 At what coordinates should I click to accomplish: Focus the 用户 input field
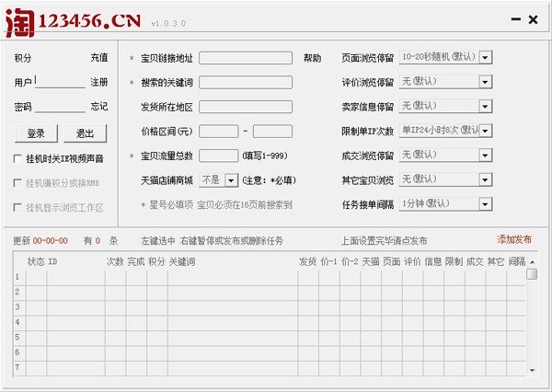[60, 82]
